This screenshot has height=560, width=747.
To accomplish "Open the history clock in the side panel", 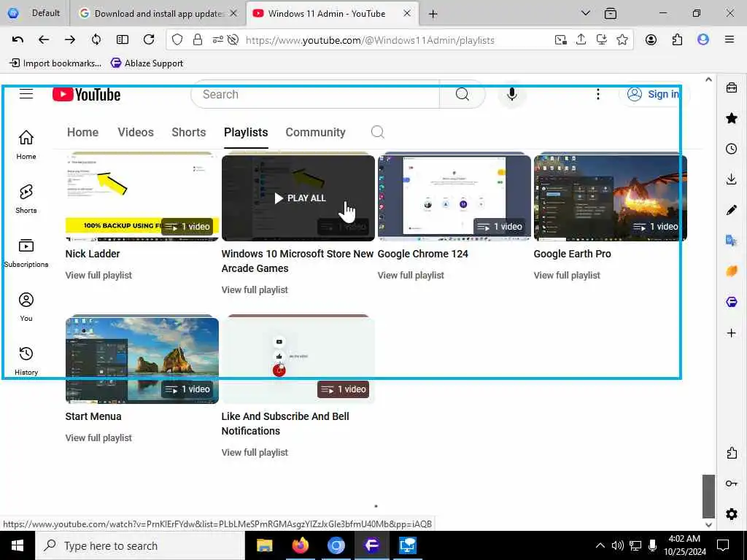I will click(732, 149).
